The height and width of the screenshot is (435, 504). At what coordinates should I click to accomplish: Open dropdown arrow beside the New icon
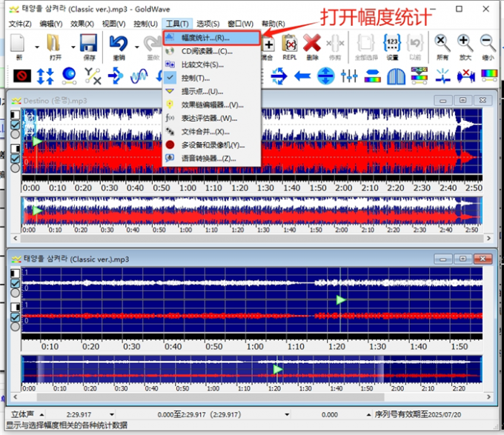(37, 47)
